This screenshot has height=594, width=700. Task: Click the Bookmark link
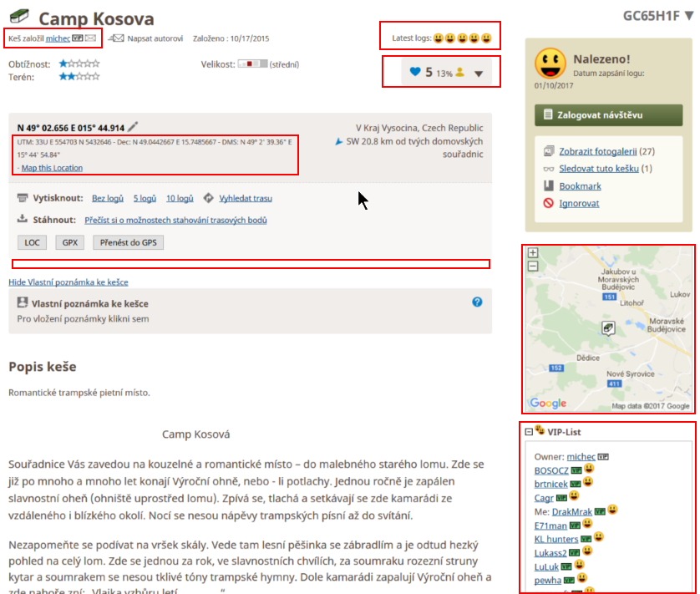pyautogui.click(x=580, y=185)
